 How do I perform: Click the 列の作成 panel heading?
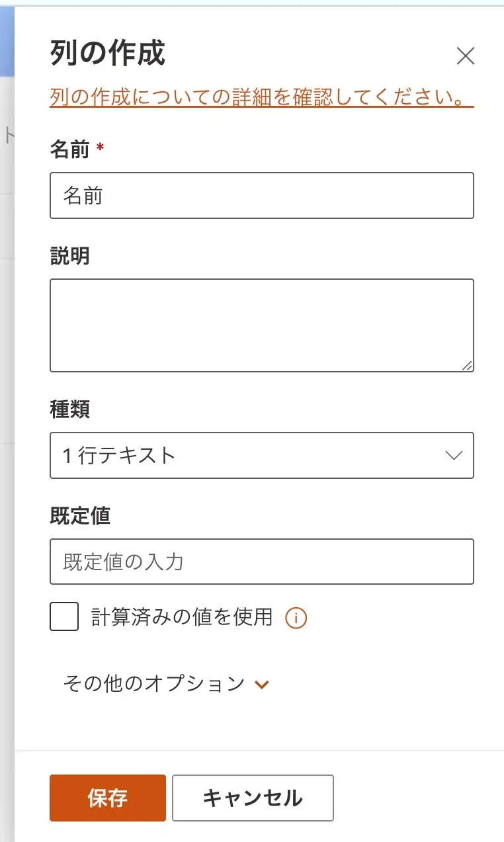[107, 54]
